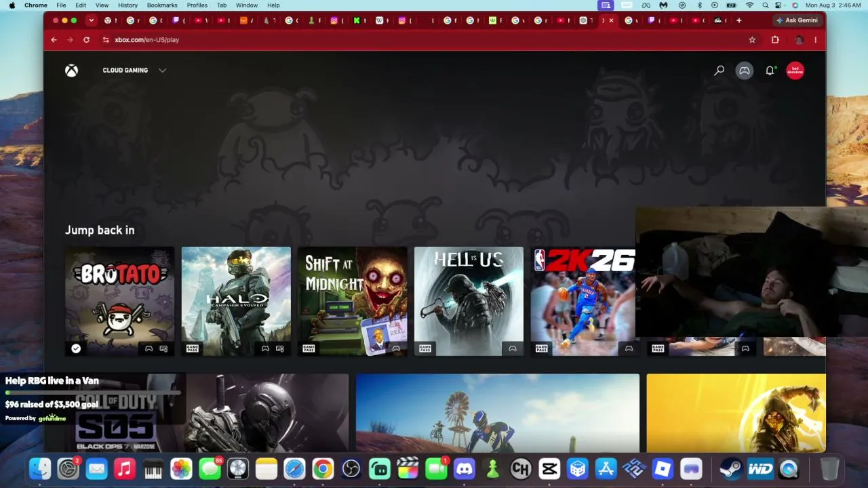
Task: Open App Store from the Dock
Action: (x=606, y=468)
